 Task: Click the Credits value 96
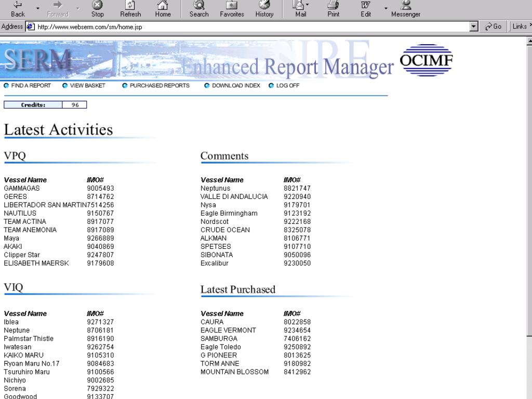pos(75,105)
